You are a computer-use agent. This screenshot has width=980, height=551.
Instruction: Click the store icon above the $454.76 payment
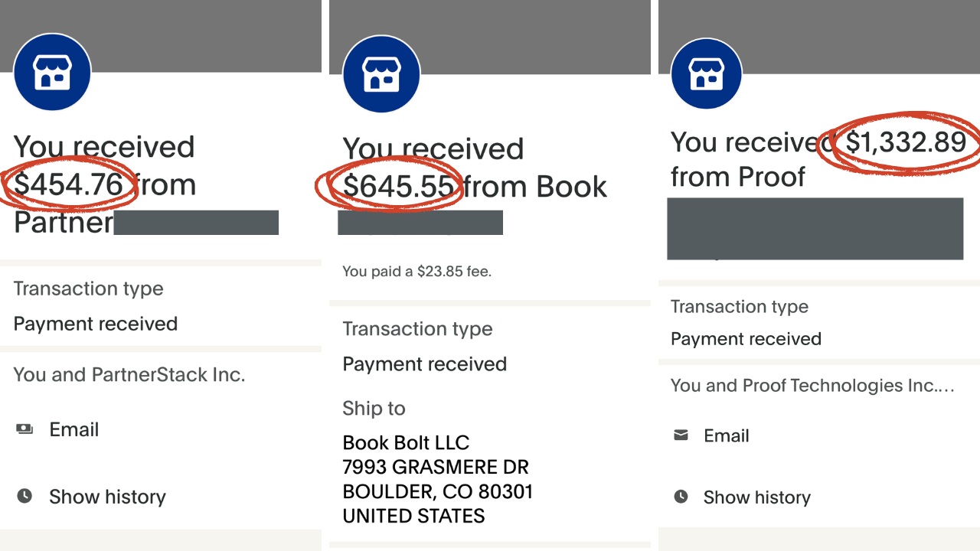[52, 73]
